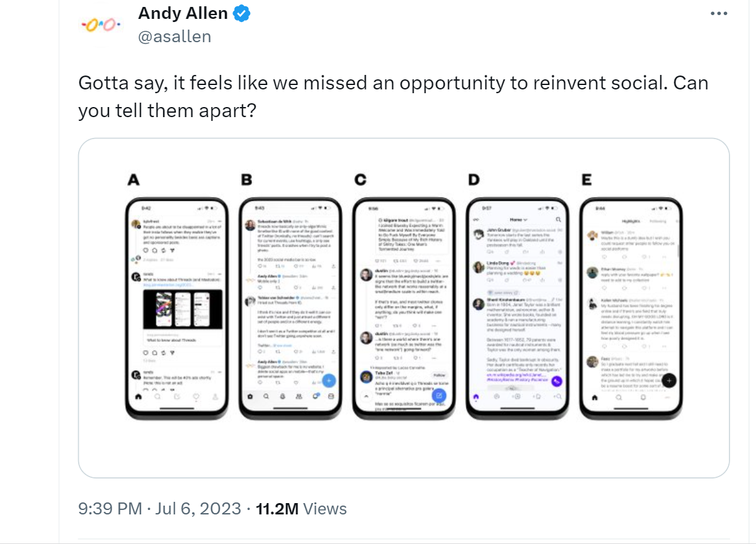756x544 pixels.
Task: Tap black plus button on phone E
Action: click(669, 380)
